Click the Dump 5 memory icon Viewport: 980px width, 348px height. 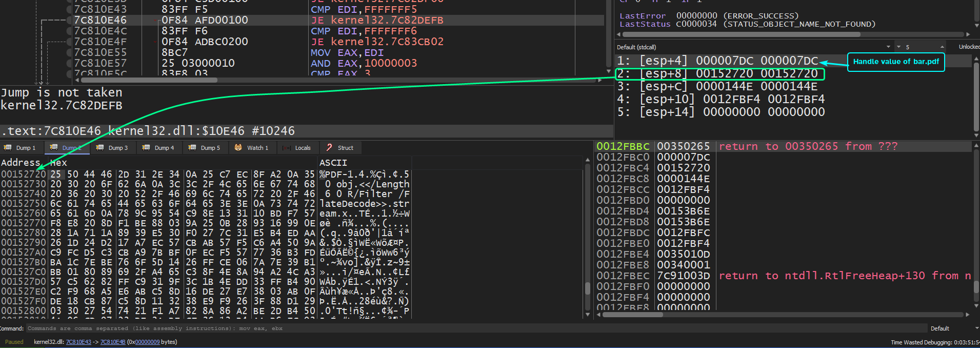(192, 148)
